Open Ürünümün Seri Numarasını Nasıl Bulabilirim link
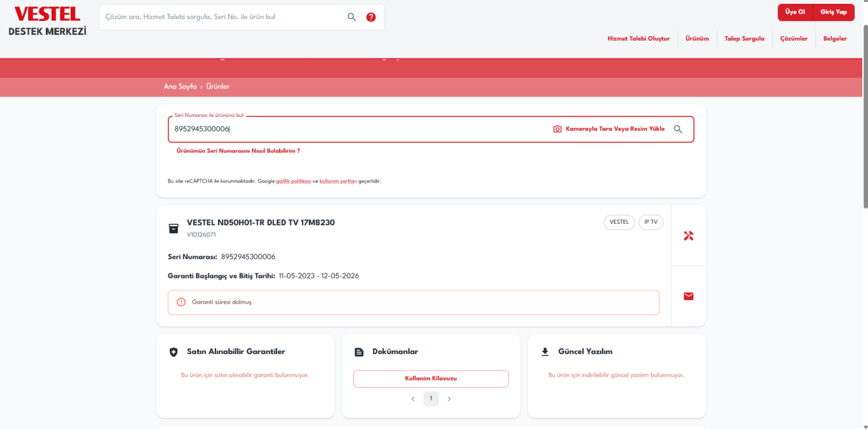Viewport: 868px width, 429px height. click(238, 151)
